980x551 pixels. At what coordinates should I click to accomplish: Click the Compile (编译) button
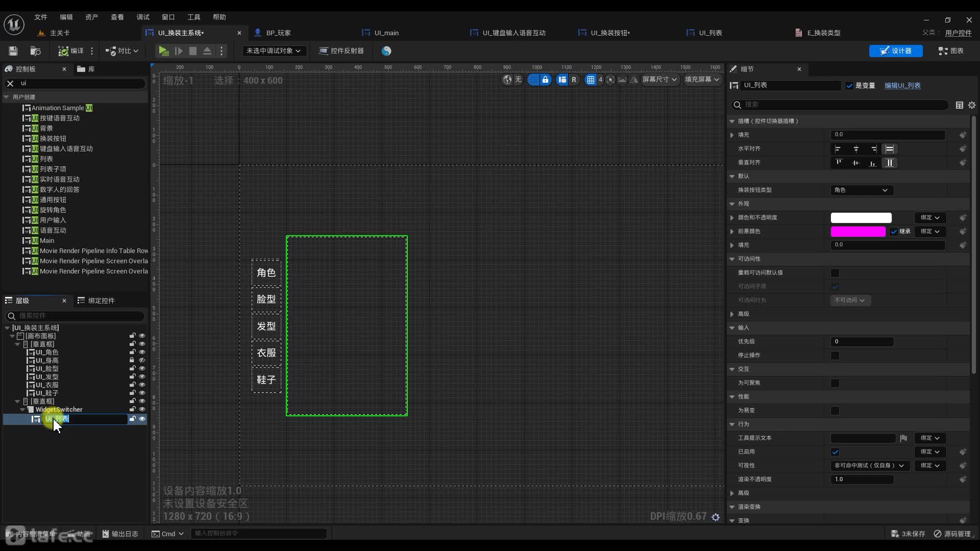pyautogui.click(x=70, y=51)
